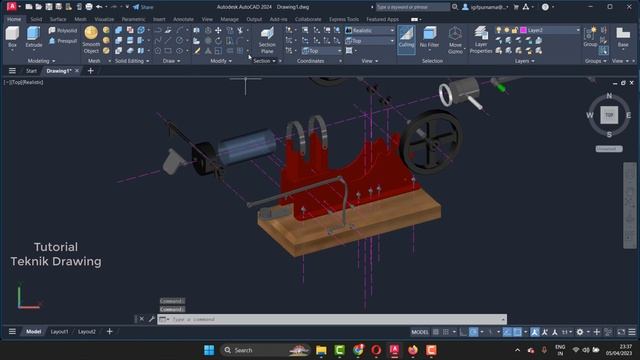The width and height of the screenshot is (640, 360).
Task: Open the Layer Properties manager
Action: click(481, 40)
